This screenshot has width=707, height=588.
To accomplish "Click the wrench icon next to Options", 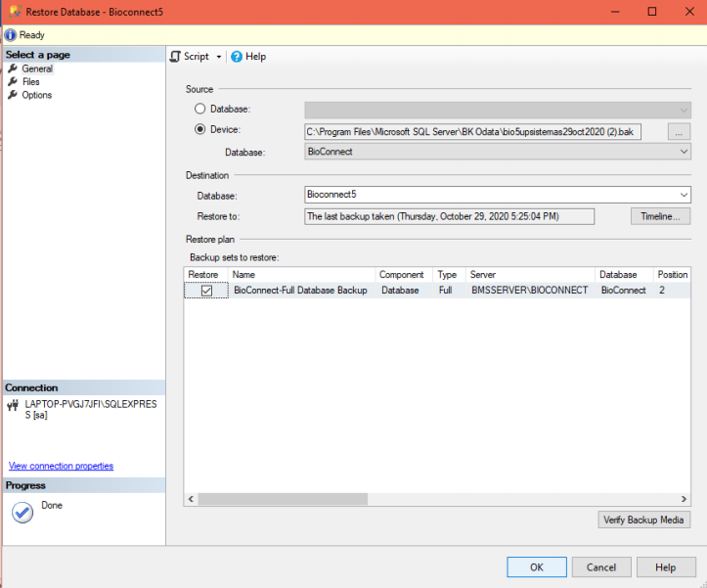I will [13, 95].
